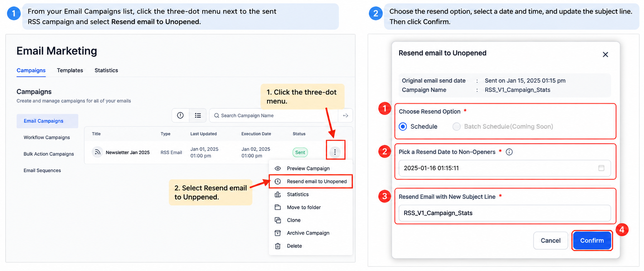Click the RSS feed icon in the Newsletter row
The width and height of the screenshot is (644, 271).
pyautogui.click(x=97, y=152)
